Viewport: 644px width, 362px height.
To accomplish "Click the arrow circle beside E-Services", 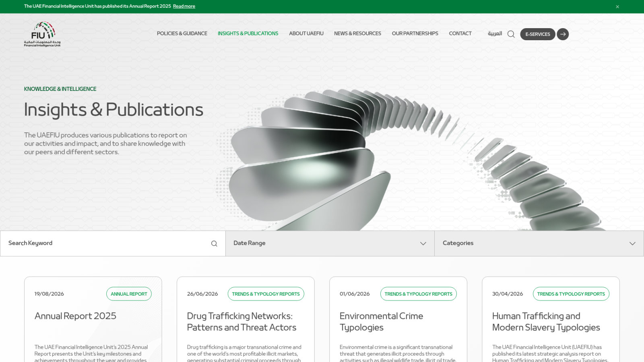I will pyautogui.click(x=563, y=34).
